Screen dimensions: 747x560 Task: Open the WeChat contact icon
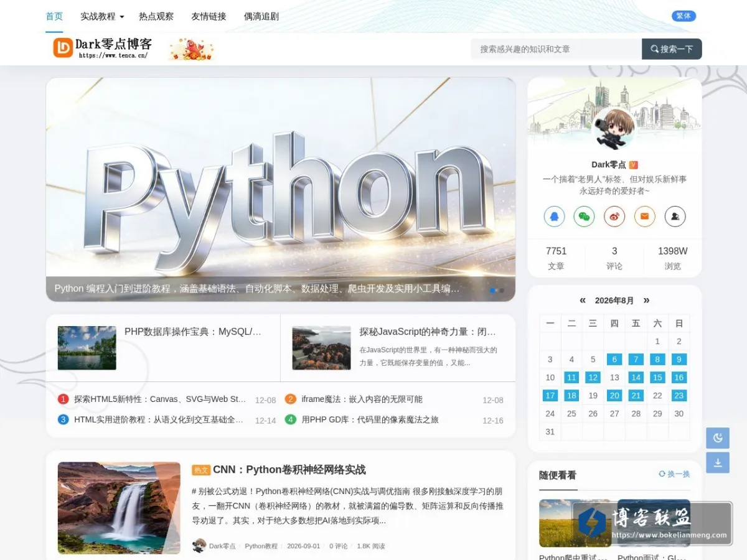click(x=584, y=217)
